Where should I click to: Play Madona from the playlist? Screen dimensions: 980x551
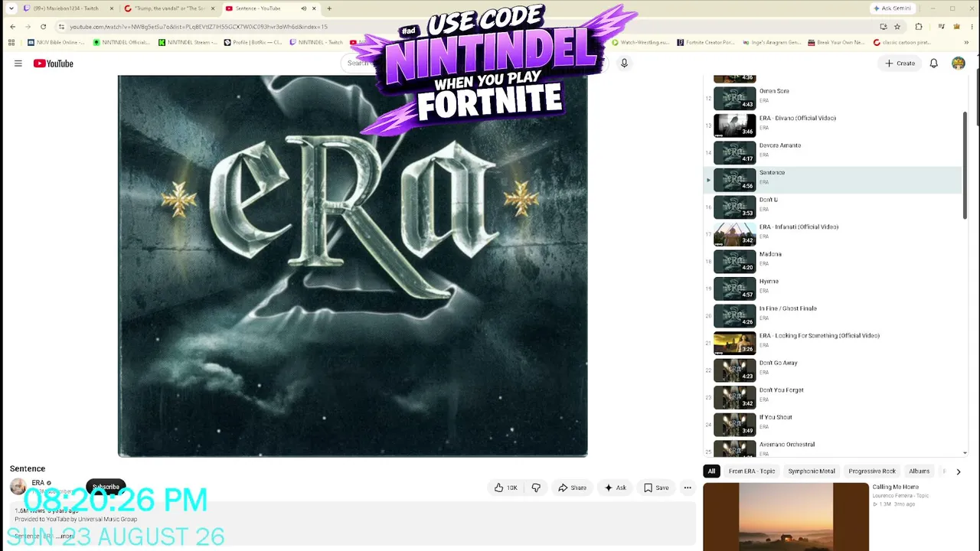833,261
